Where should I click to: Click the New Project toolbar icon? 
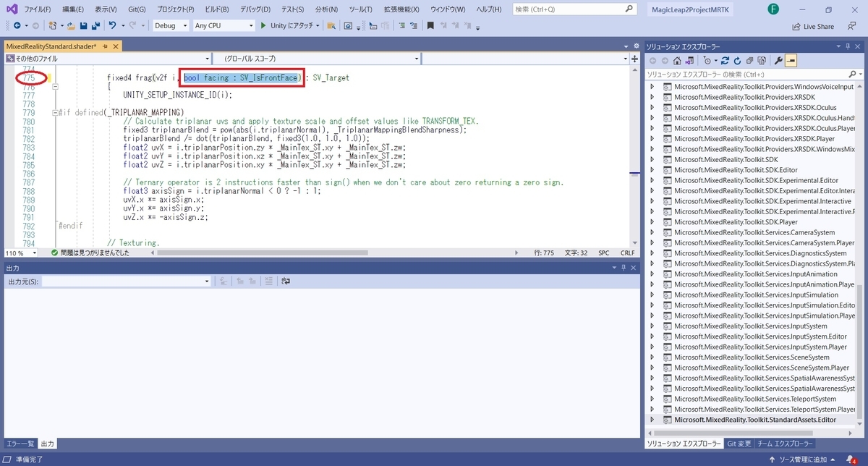[x=54, y=25]
